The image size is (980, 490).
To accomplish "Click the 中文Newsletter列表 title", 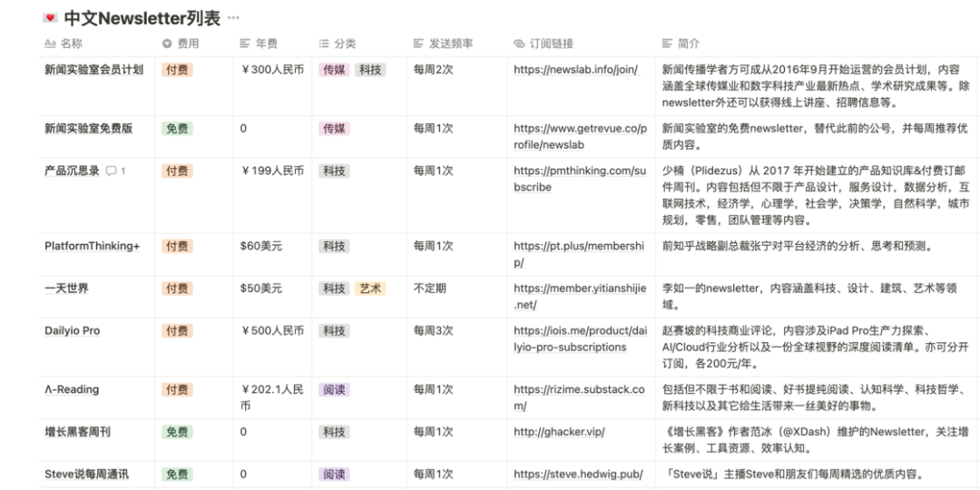I will point(142,18).
